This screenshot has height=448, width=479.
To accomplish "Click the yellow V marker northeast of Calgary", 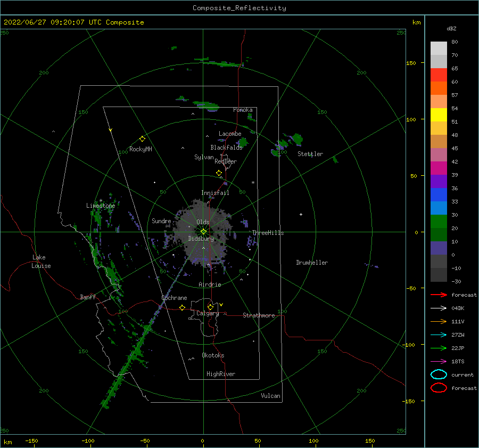I will pos(221,305).
